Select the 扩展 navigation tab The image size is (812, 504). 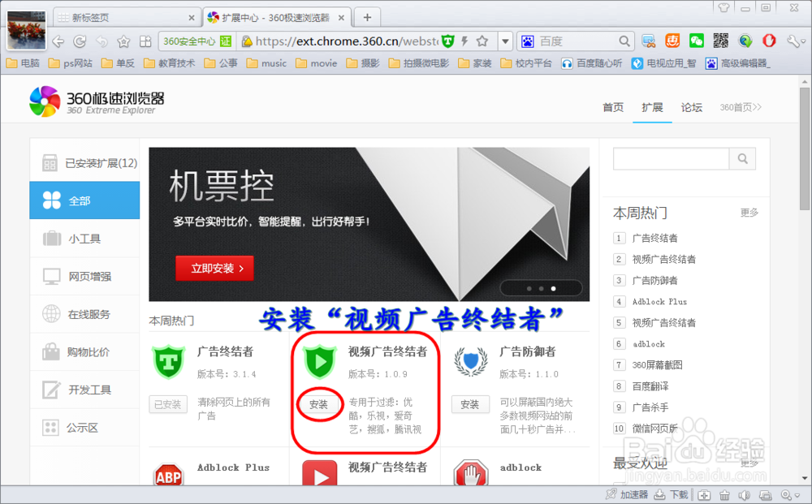[652, 107]
